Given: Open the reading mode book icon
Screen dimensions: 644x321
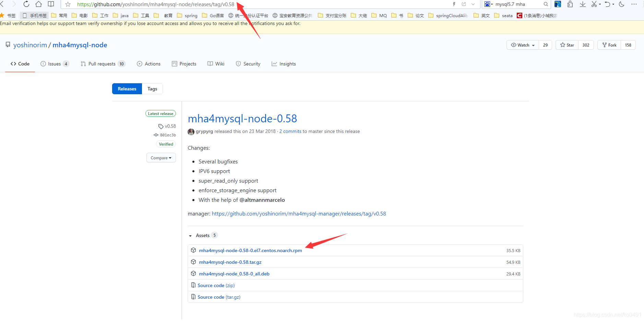Looking at the screenshot, I should pos(51,4).
